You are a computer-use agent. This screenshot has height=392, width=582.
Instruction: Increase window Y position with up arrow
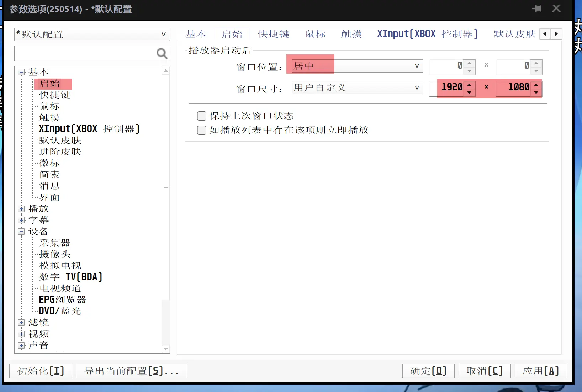click(x=536, y=63)
